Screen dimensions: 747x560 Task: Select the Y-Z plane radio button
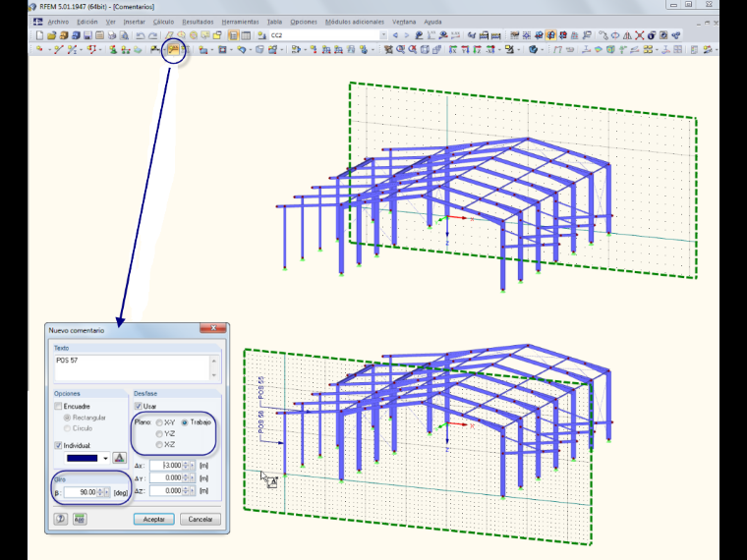point(159,434)
